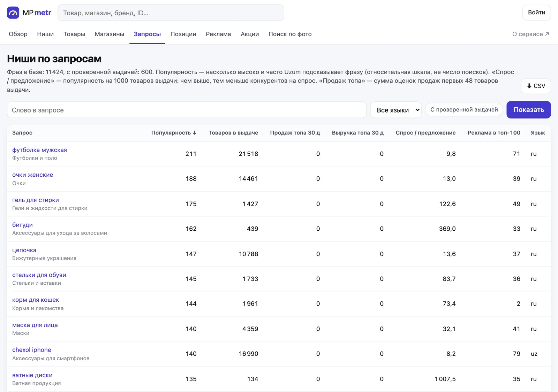Click the 'Спрос / предложение' column header
Image resolution: width=558 pixels, height=392 pixels.
pos(425,133)
